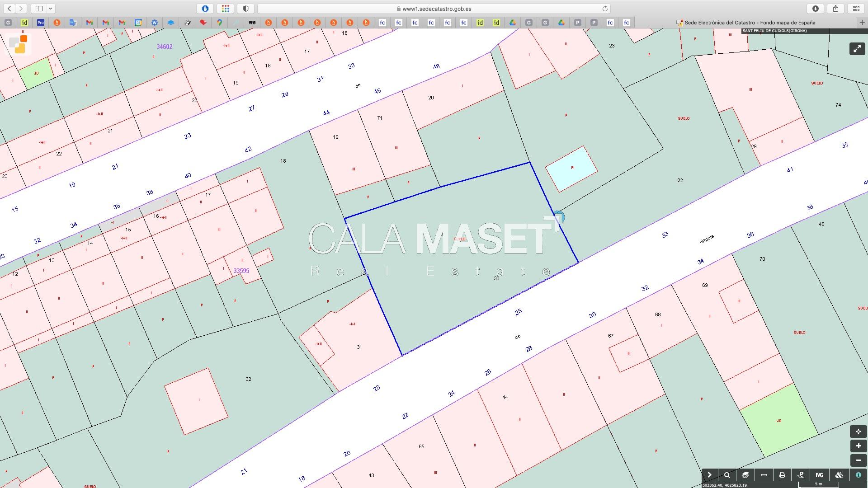This screenshot has width=868, height=488.
Task: Expand the map toolbar chevron arrow
Action: [709, 475]
